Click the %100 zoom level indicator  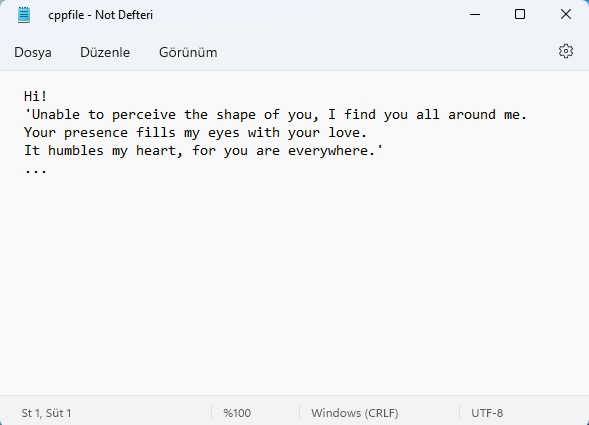(237, 413)
